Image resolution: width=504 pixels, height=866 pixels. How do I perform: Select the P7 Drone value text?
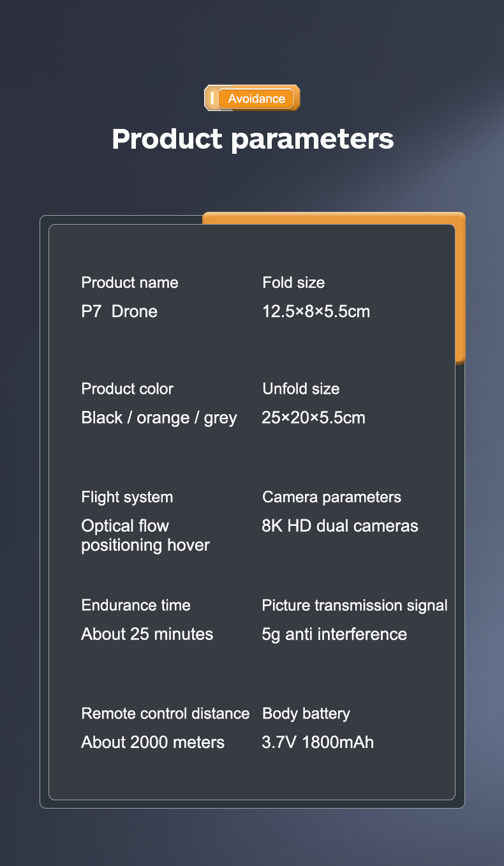point(119,311)
